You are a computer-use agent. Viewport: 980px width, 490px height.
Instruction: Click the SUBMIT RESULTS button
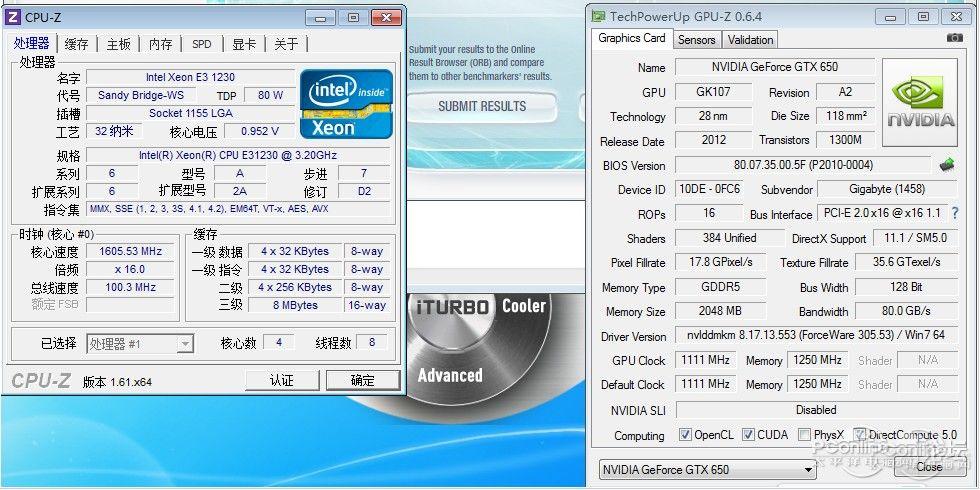coord(482,106)
